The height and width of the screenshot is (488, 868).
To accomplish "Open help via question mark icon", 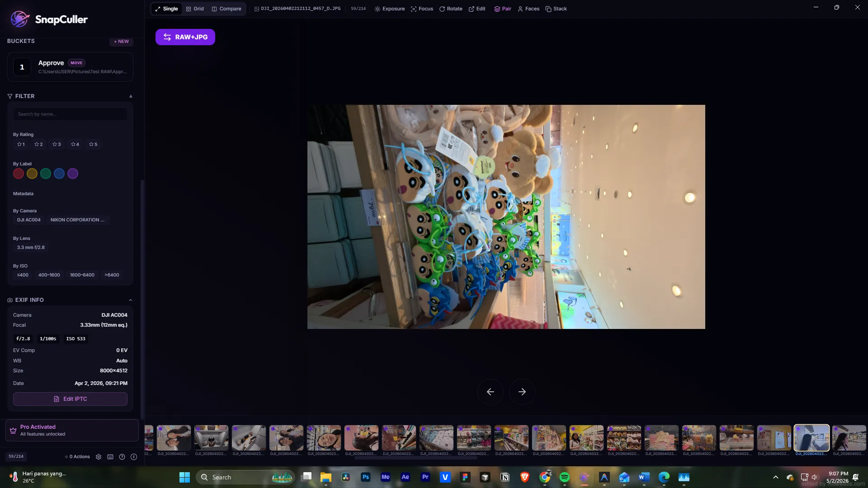I will click(122, 457).
